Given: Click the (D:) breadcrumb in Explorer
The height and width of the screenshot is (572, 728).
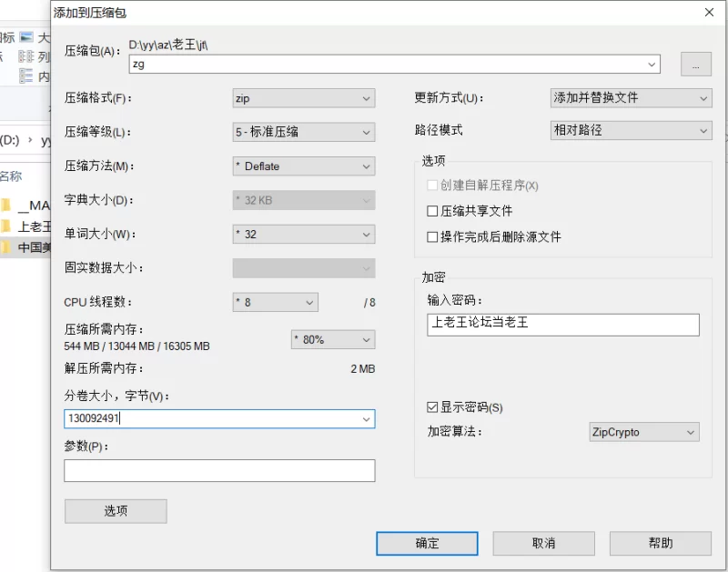Looking at the screenshot, I should click(10, 140).
